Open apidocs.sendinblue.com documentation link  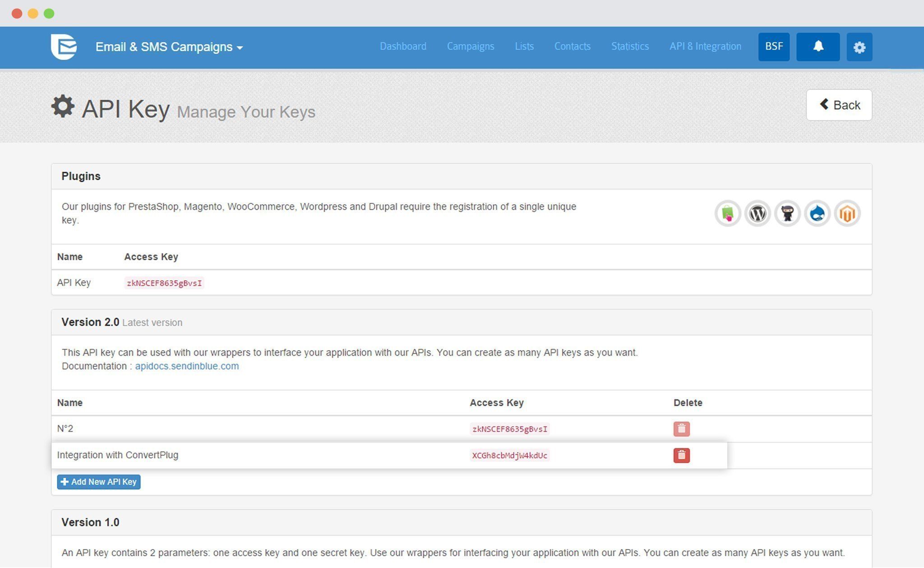tap(187, 366)
